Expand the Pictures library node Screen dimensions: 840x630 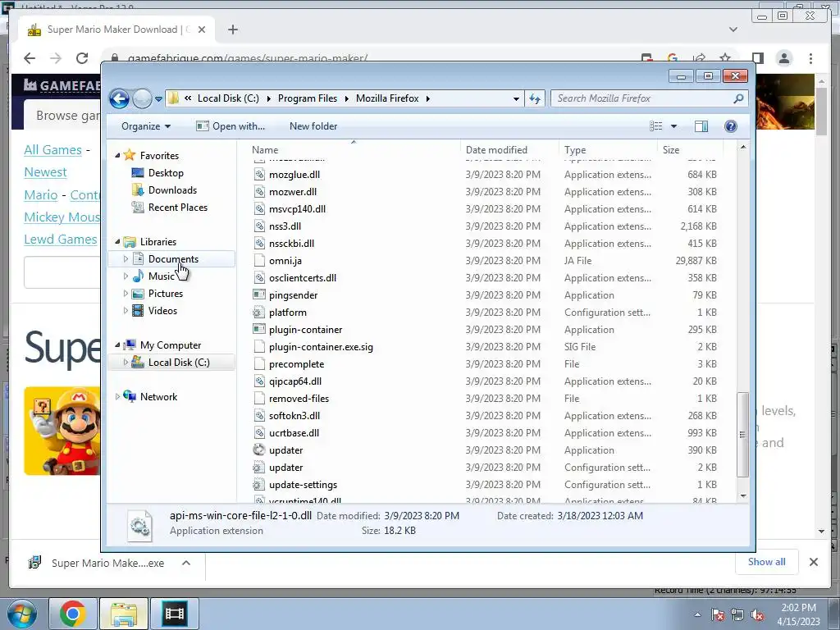(126, 294)
